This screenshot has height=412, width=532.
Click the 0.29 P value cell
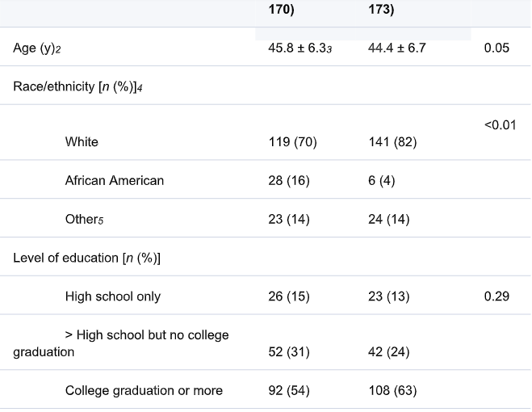point(496,296)
